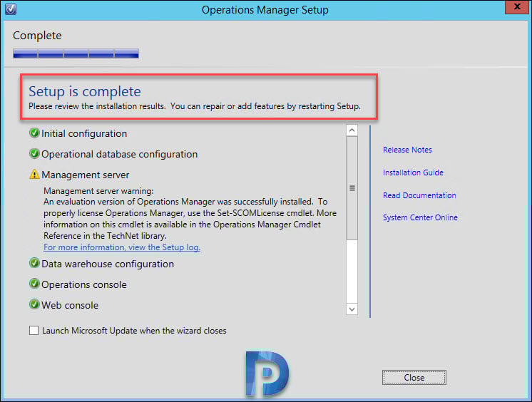Select the Web console text
Viewport: 532px width, 402px height.
[70, 305]
